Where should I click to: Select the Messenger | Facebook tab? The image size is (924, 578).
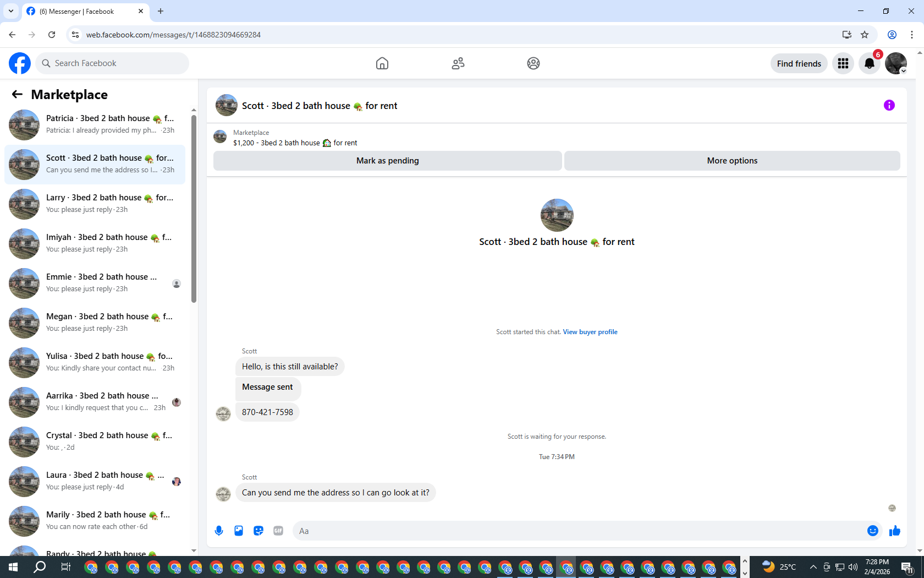(x=85, y=12)
